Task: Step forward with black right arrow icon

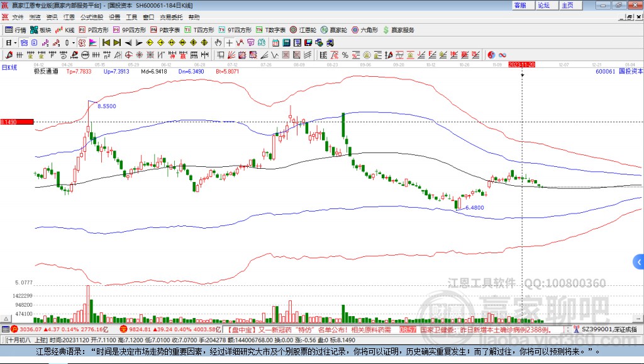Action: pyautogui.click(x=139, y=43)
